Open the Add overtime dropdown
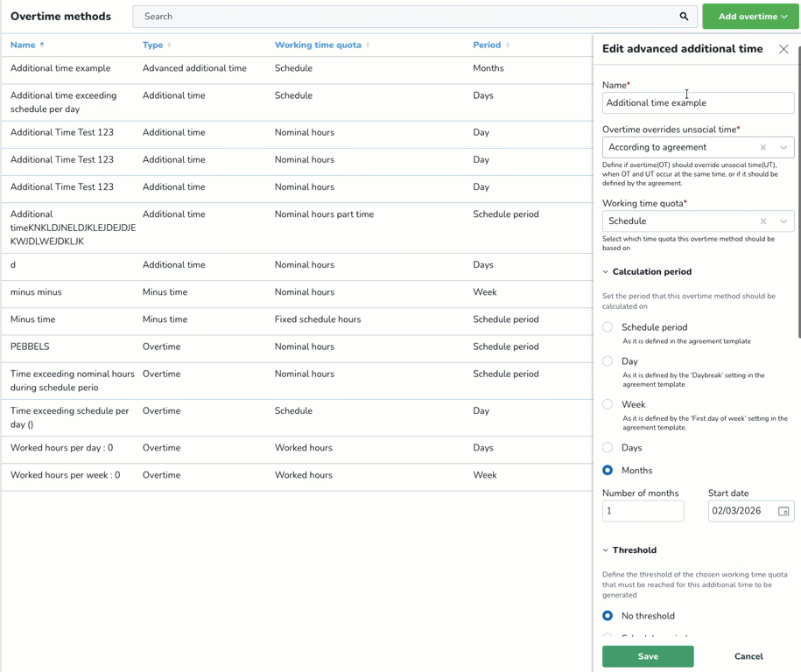This screenshot has height=672, width=801. pos(751,17)
